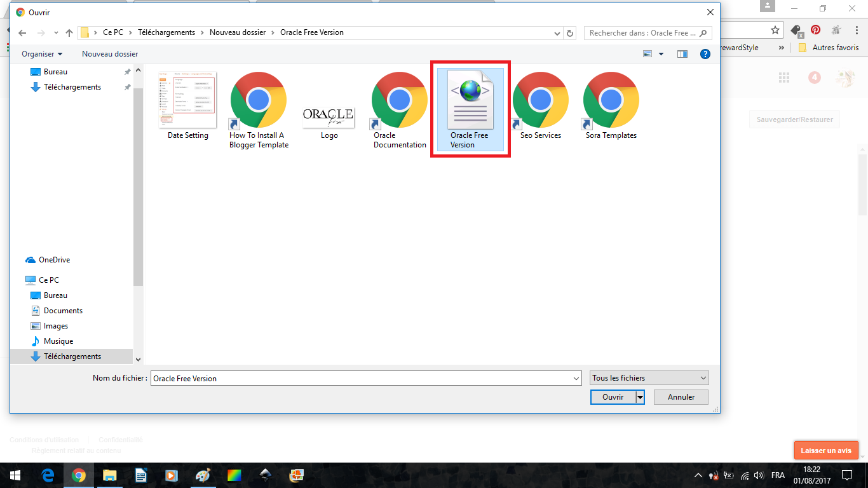Select the Seo Services shortcut file
The image size is (868, 488).
coord(540,105)
